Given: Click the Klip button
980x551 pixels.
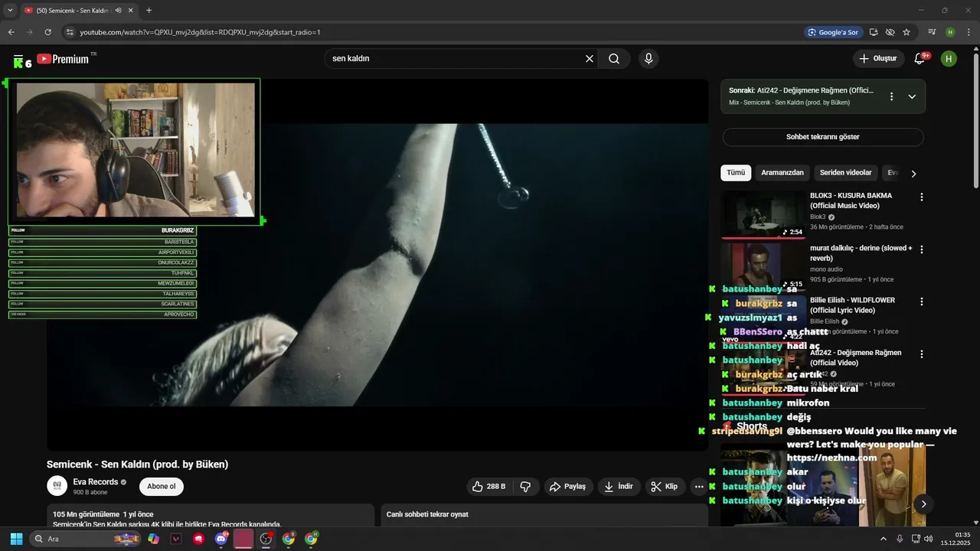Looking at the screenshot, I should coord(665,487).
